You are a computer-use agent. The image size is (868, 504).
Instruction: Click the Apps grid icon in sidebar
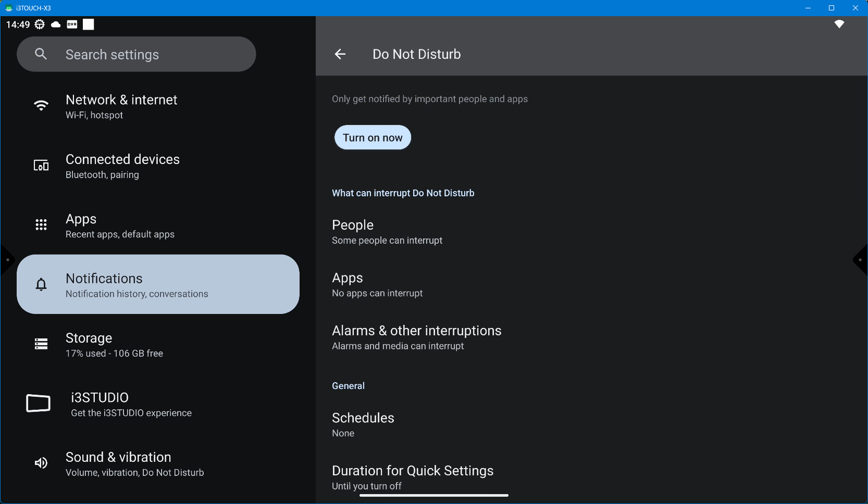point(41,225)
